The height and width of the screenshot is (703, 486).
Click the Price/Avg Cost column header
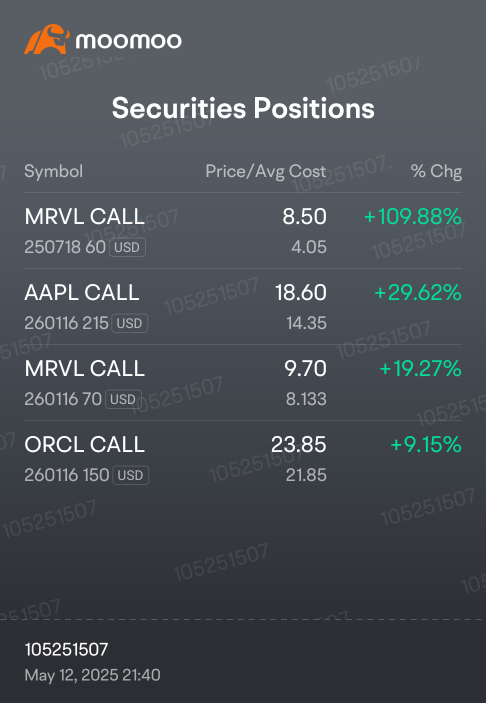point(266,171)
